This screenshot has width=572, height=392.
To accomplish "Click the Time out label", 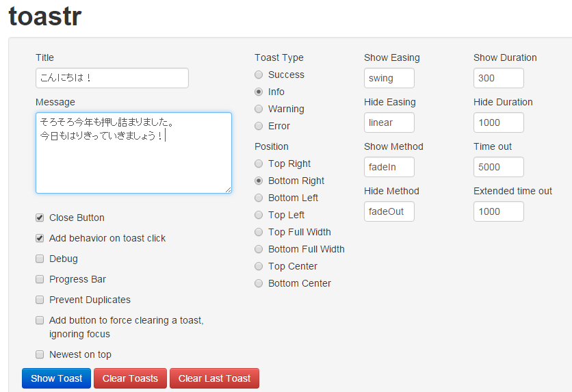I will [493, 146].
